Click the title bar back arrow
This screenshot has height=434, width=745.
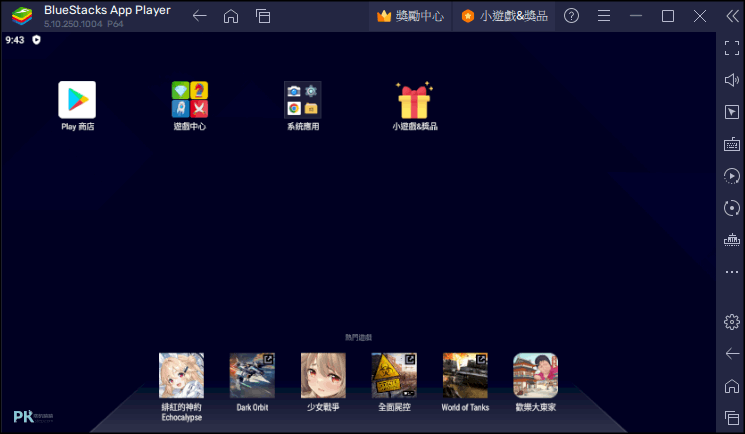pos(200,16)
